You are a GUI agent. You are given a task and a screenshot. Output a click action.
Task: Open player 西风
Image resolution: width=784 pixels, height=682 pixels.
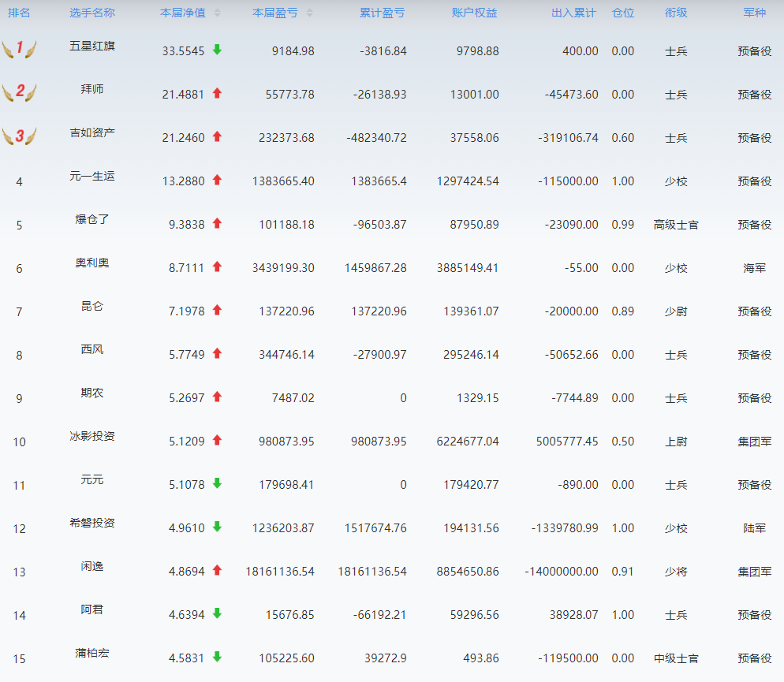[92, 349]
